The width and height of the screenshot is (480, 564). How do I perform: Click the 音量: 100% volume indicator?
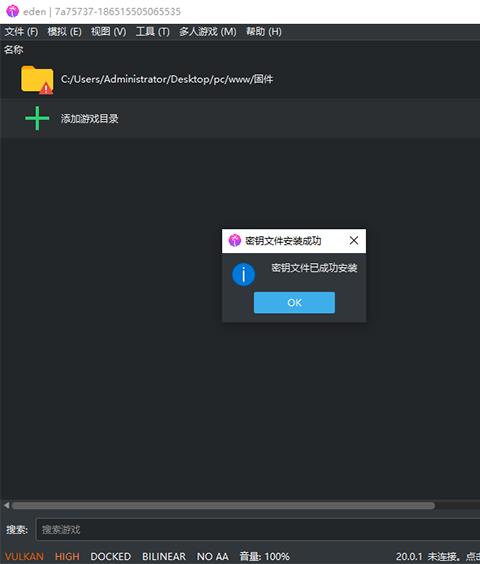click(x=264, y=556)
